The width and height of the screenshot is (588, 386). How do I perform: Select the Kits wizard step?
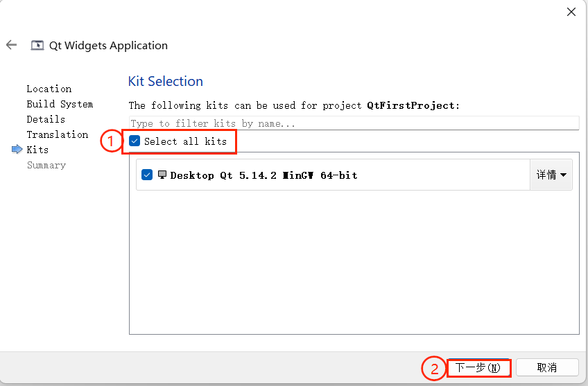click(37, 150)
